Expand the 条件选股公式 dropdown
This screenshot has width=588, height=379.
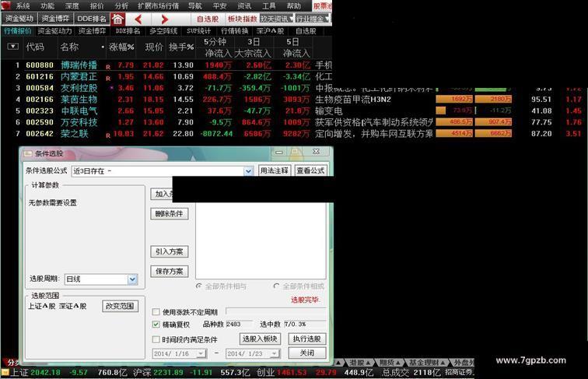coord(248,171)
